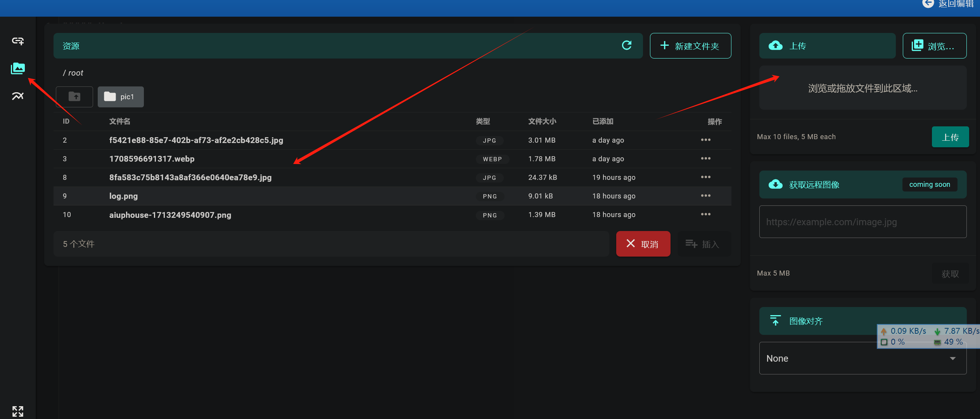980x419 pixels.
Task: Open actions menu for aiuphouse-1713249540907.png
Action: tap(705, 214)
